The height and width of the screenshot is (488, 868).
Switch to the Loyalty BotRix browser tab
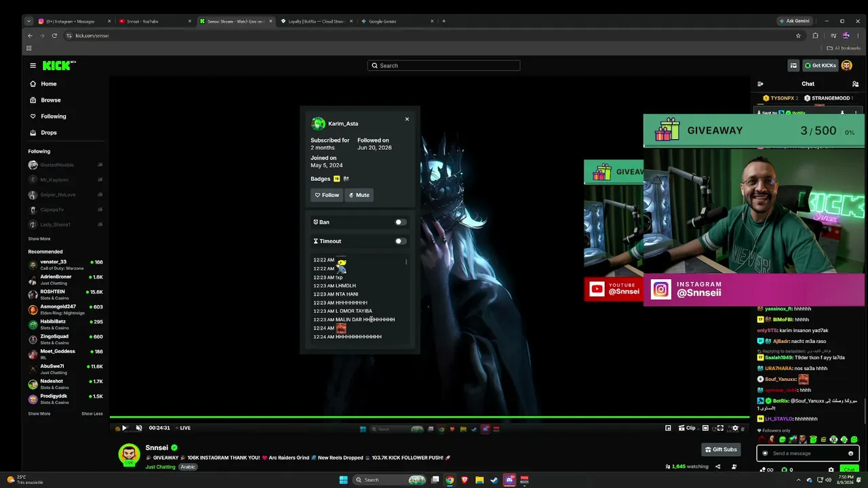tap(316, 21)
